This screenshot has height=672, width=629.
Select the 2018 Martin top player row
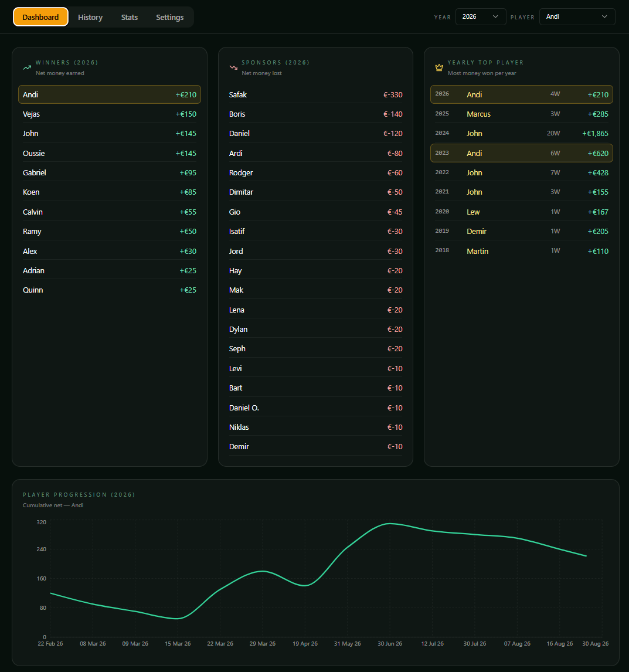click(522, 251)
